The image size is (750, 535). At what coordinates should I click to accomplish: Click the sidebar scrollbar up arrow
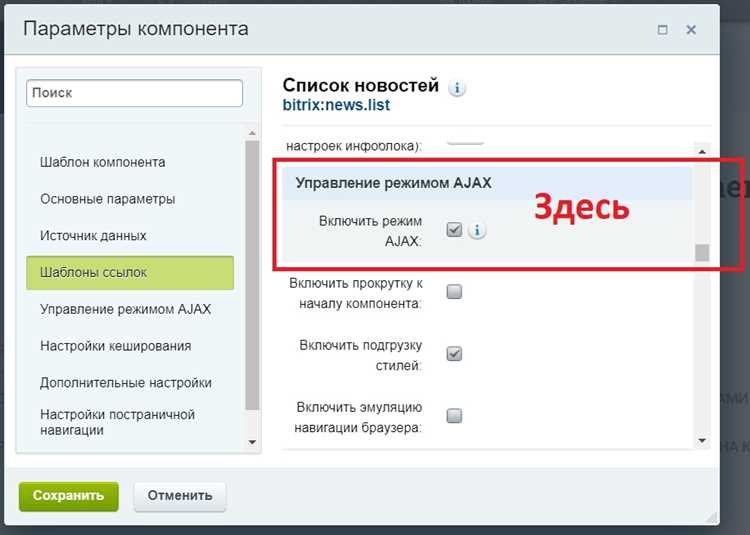[252, 133]
